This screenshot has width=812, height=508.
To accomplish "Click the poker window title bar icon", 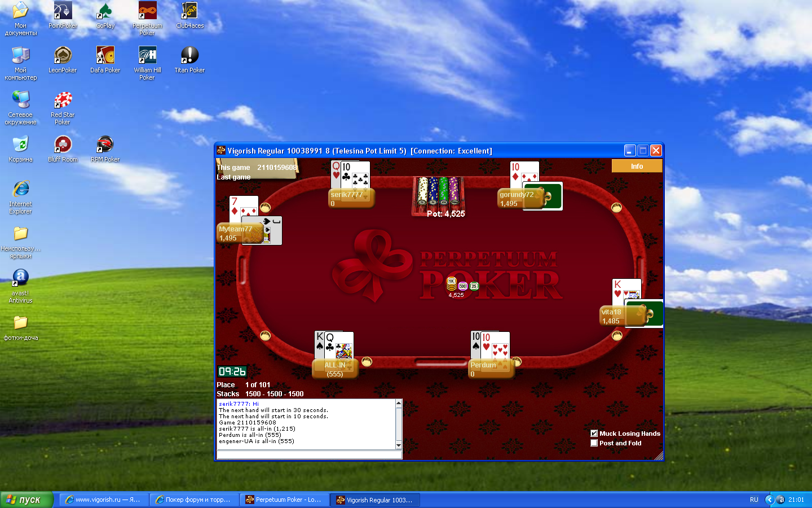I will click(x=221, y=151).
